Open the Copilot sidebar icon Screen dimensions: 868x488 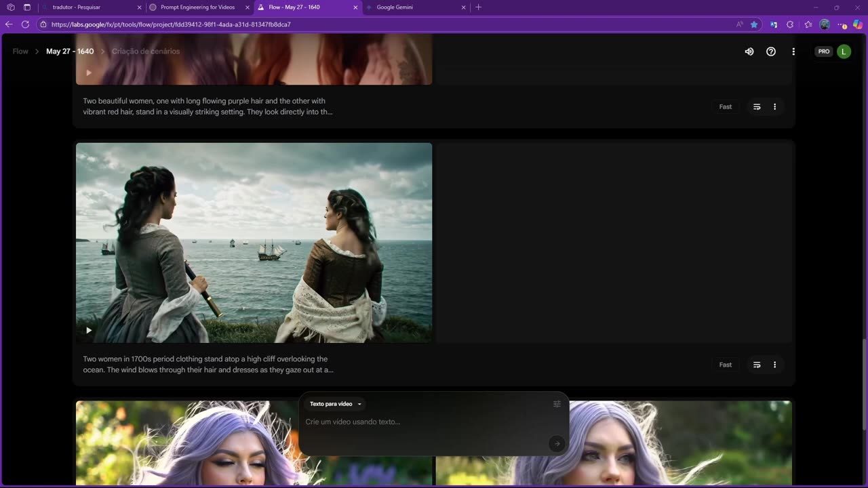[859, 24]
